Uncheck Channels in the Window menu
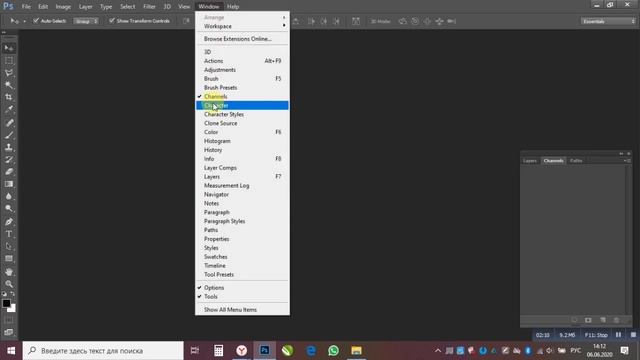This screenshot has width=640, height=360. pyautogui.click(x=242, y=96)
